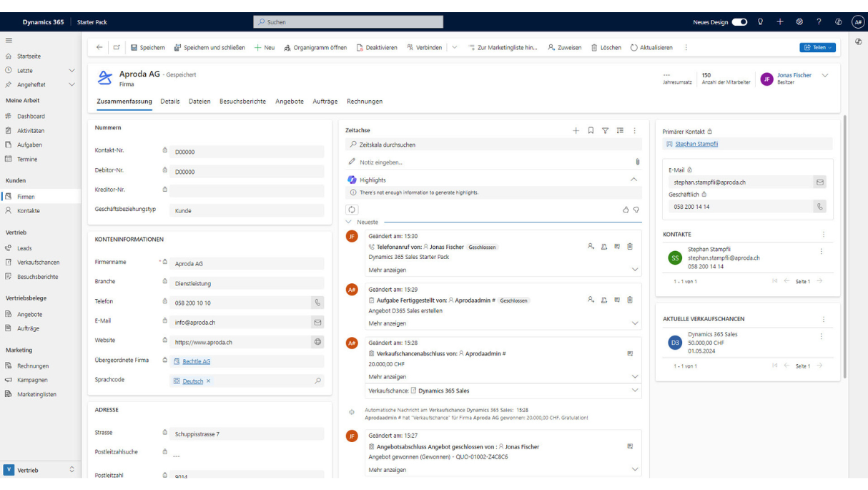Open Organigramm öffnen
Image resolution: width=868 pixels, height=490 pixels.
(x=315, y=47)
